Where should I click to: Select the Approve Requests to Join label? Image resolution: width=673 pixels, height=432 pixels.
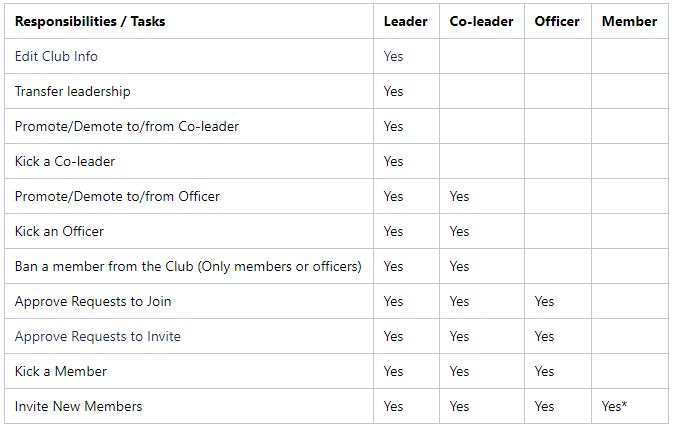93,302
